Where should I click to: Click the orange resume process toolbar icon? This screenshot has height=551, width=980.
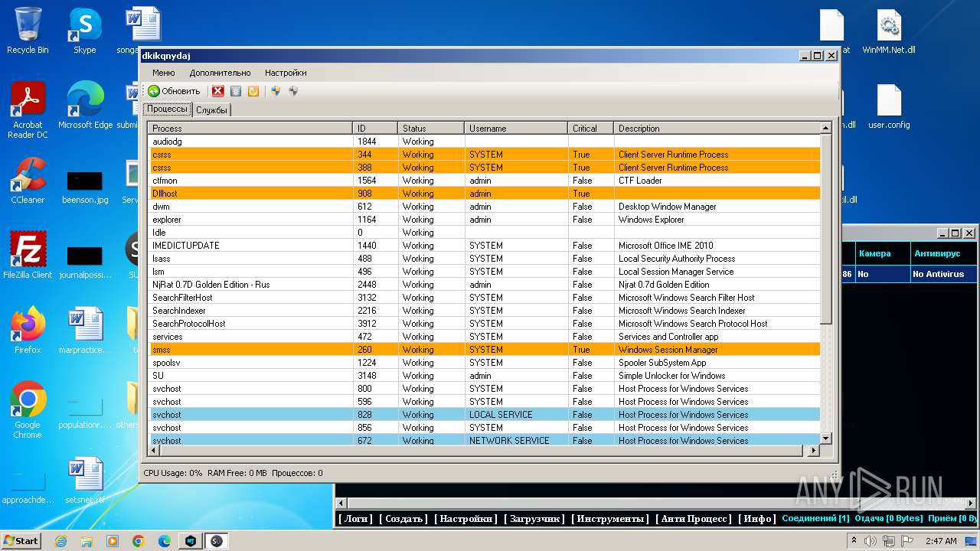[253, 91]
